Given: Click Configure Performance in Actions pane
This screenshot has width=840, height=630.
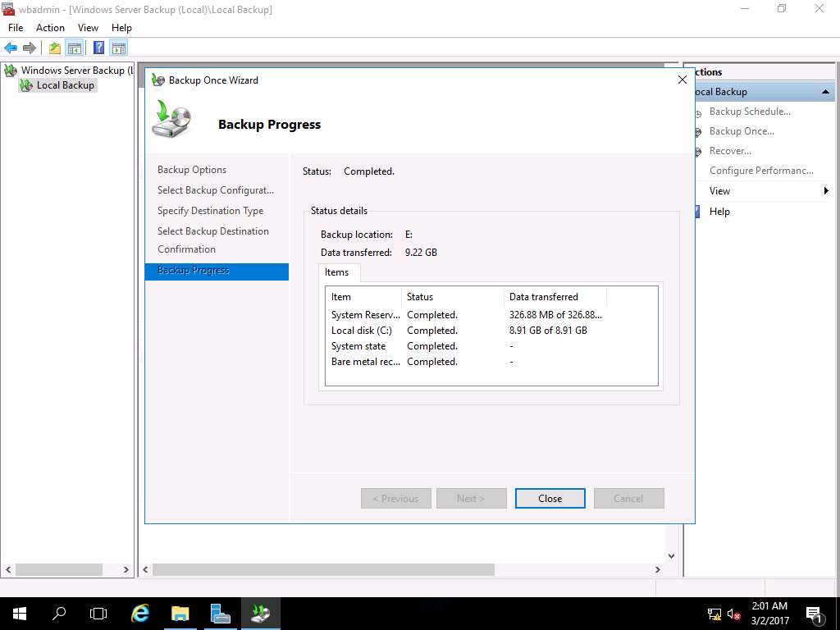Looking at the screenshot, I should point(761,171).
